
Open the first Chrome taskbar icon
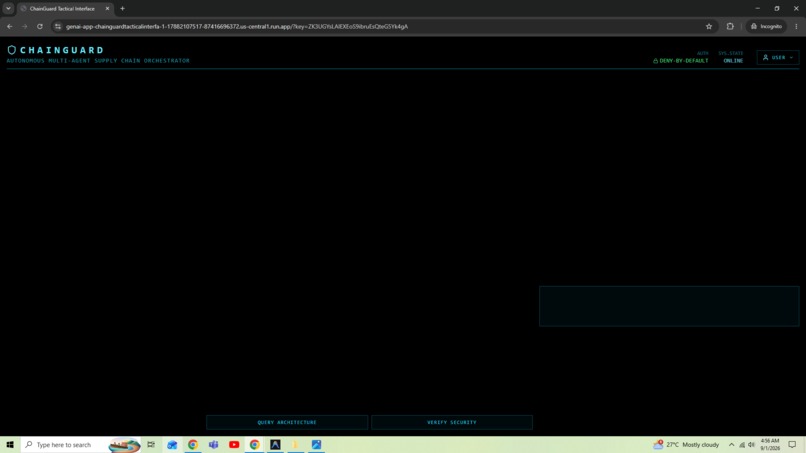[193, 445]
